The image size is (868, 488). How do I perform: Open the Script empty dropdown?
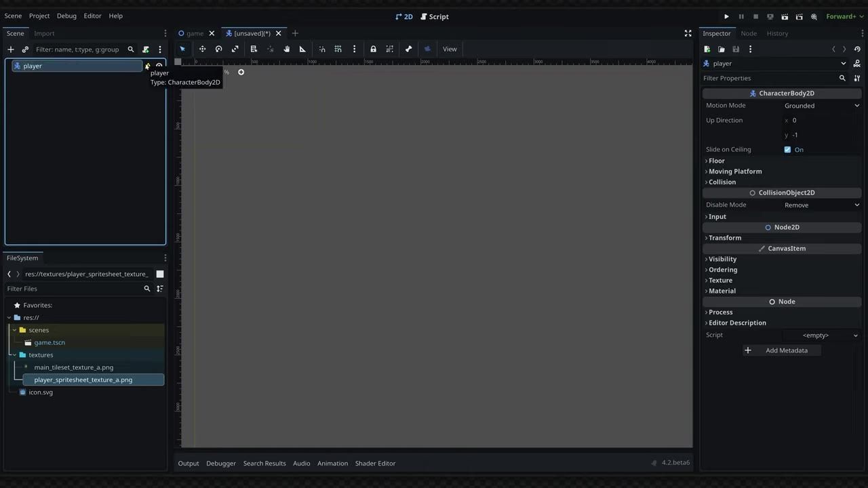tap(822, 335)
